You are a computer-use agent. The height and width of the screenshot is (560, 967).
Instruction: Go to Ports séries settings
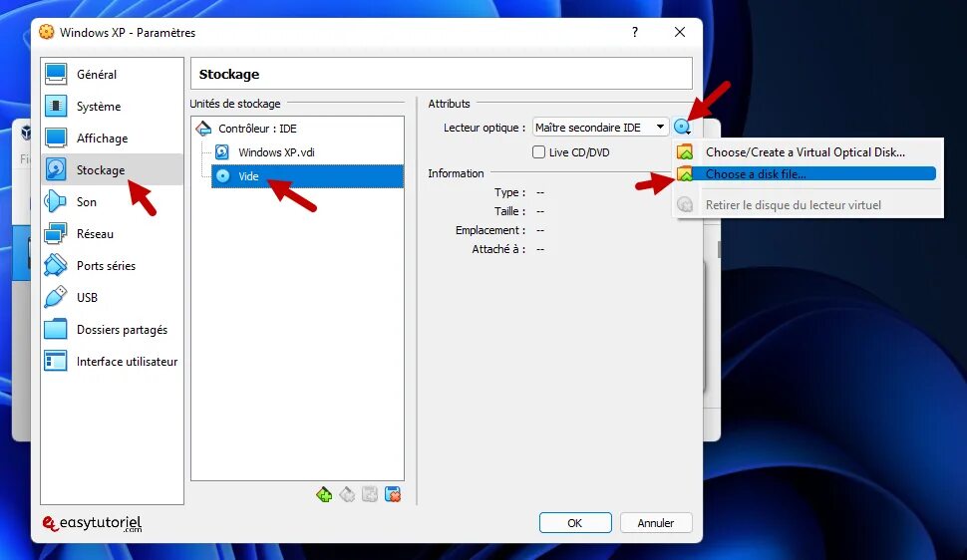(113, 266)
